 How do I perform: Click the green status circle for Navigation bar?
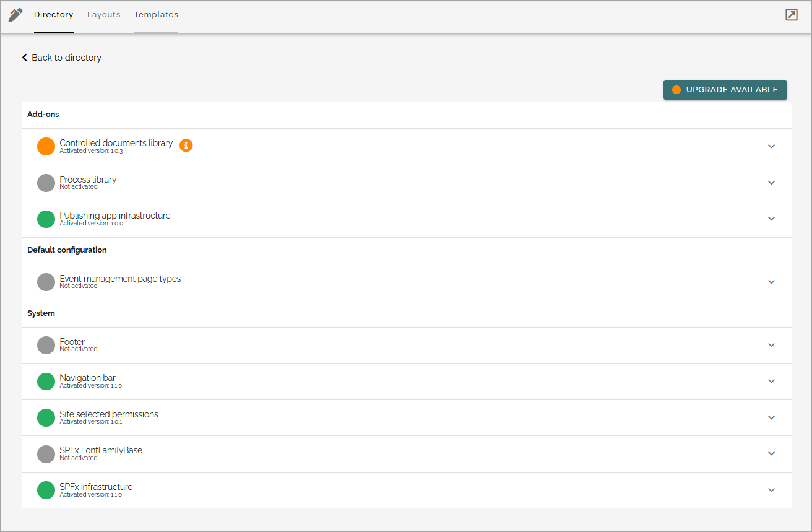pyautogui.click(x=46, y=382)
